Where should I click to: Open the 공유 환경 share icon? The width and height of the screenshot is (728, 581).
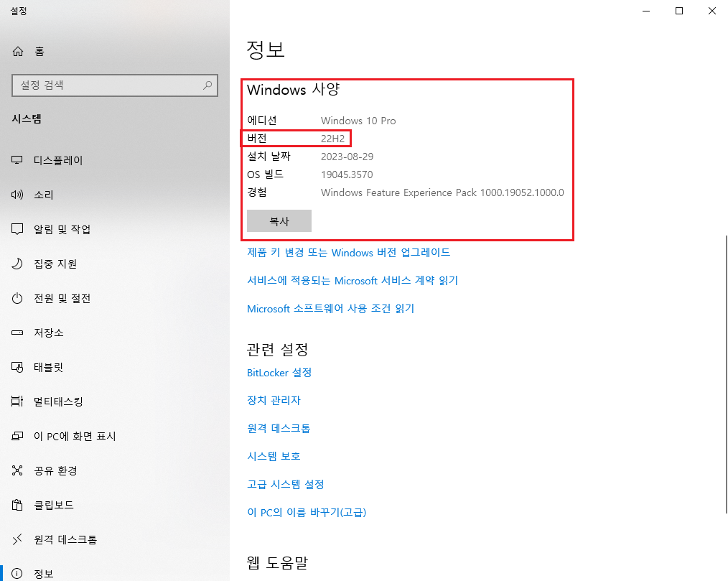[x=17, y=470]
